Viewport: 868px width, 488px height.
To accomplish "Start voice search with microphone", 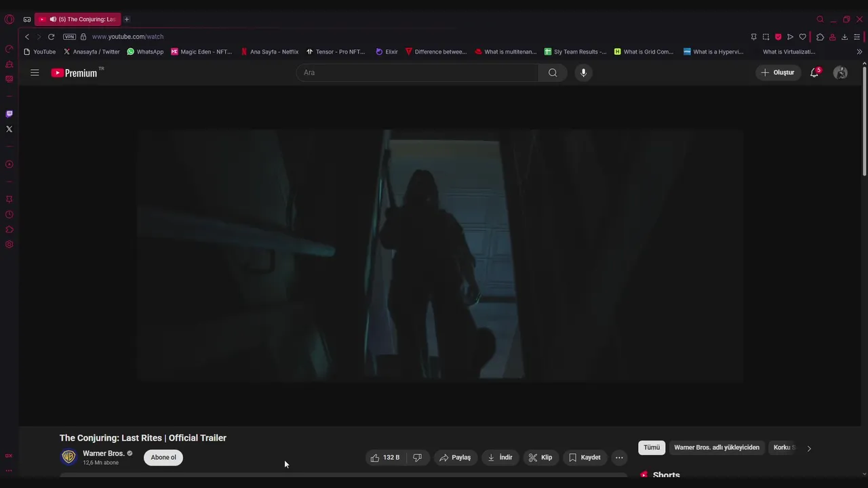I will coord(583,73).
